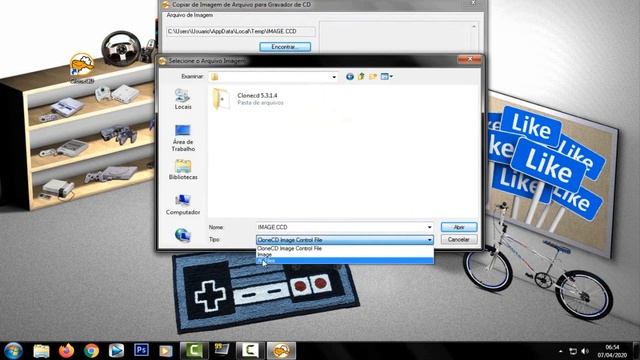Viewport: 640px width, 360px height.
Task: Select the Clonecd 5.3.1.4 folder
Action: (248, 99)
